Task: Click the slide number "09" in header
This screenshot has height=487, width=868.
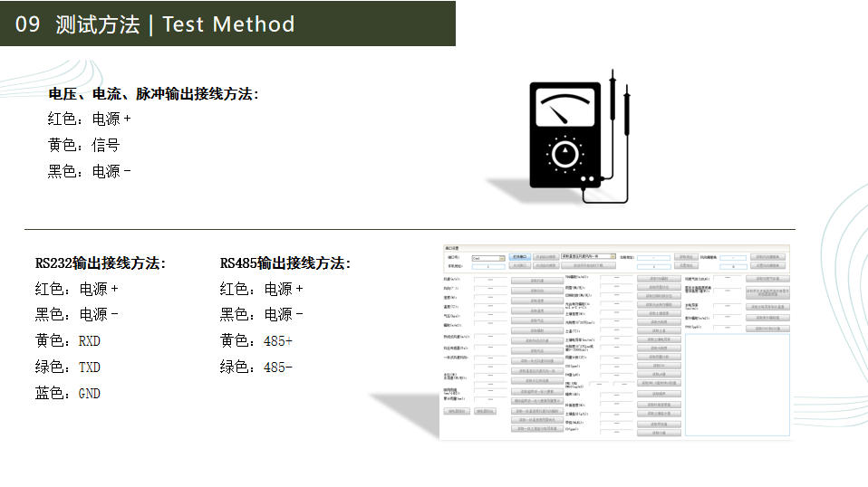Action: tap(28, 24)
